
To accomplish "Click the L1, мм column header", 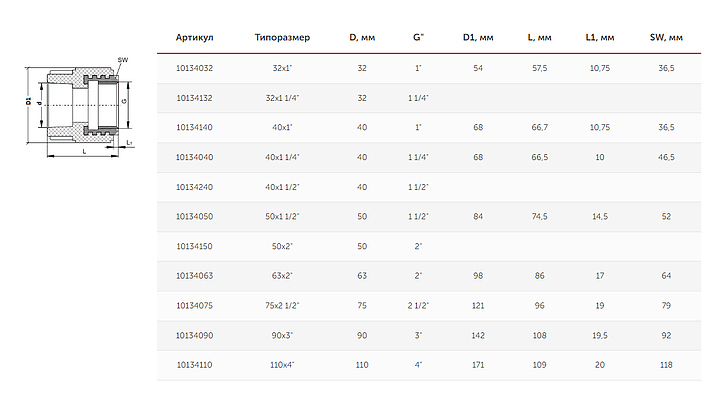I will tap(600, 38).
